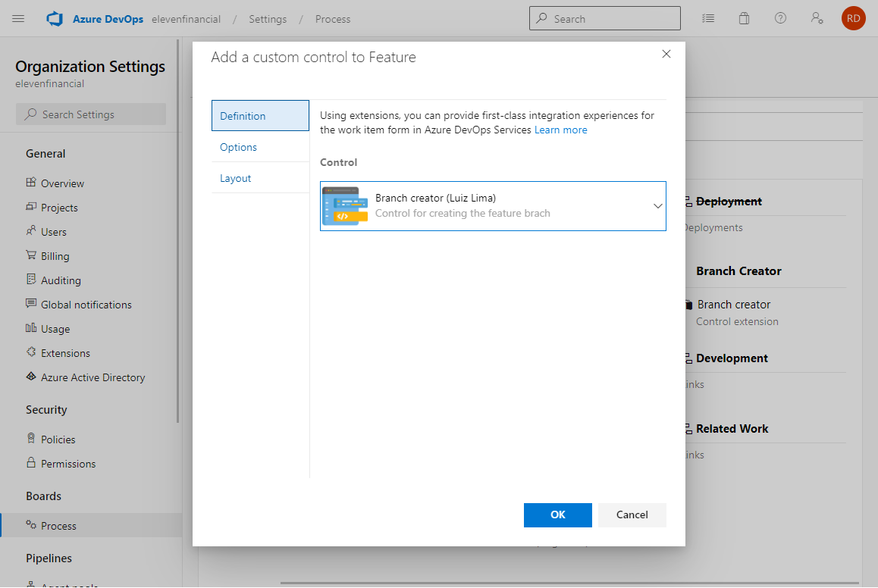Click the sidebar vertical scrollbar
The width and height of the screenshot is (878, 588).
(x=178, y=230)
